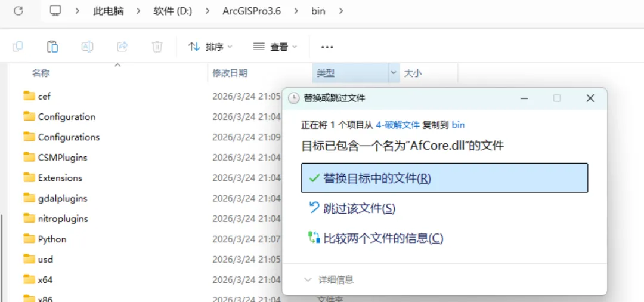Select the gdalplugins folder name

63,199
